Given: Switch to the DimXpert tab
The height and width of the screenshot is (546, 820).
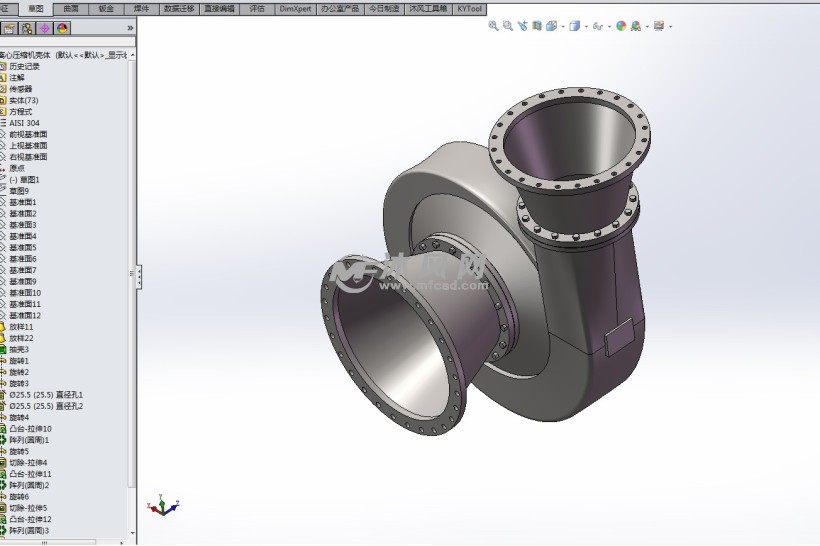Looking at the screenshot, I should pyautogui.click(x=294, y=8).
